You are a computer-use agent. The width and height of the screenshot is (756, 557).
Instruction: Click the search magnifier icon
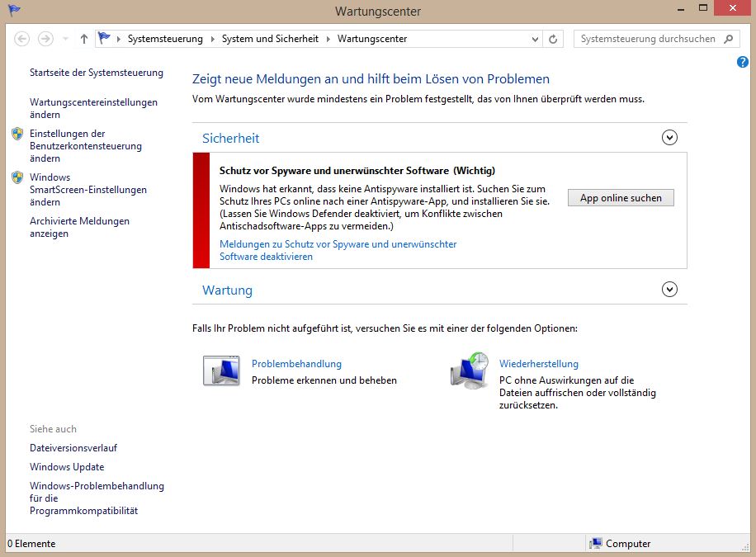pyautogui.click(x=729, y=39)
